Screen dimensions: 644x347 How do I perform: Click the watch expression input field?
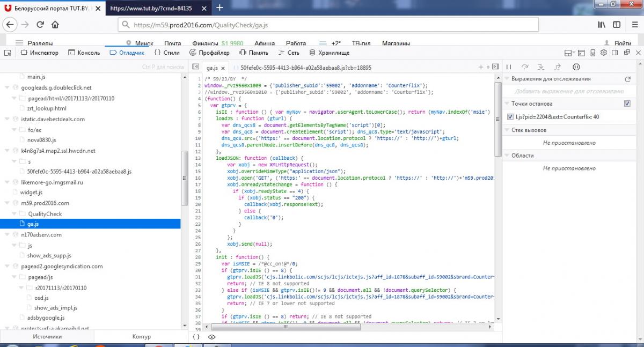(569, 91)
